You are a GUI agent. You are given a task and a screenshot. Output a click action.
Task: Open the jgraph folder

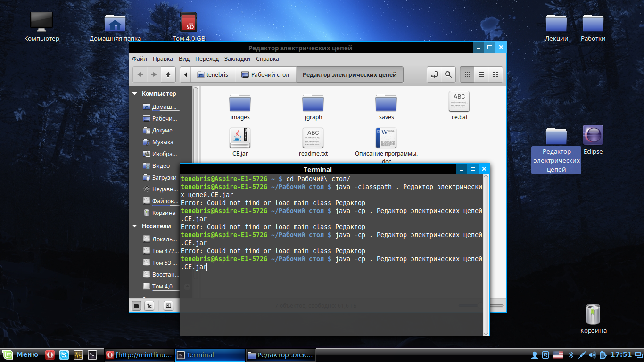tap(313, 103)
